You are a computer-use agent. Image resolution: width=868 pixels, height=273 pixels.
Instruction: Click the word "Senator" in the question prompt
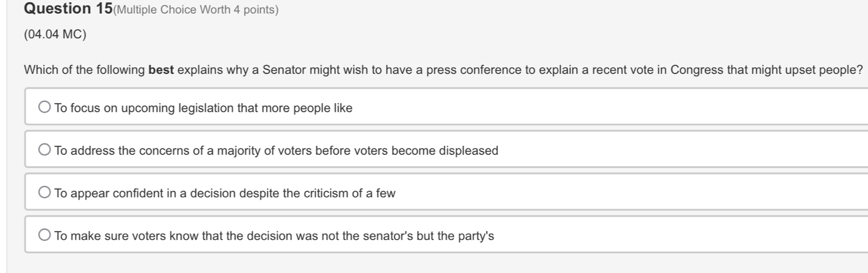click(284, 70)
